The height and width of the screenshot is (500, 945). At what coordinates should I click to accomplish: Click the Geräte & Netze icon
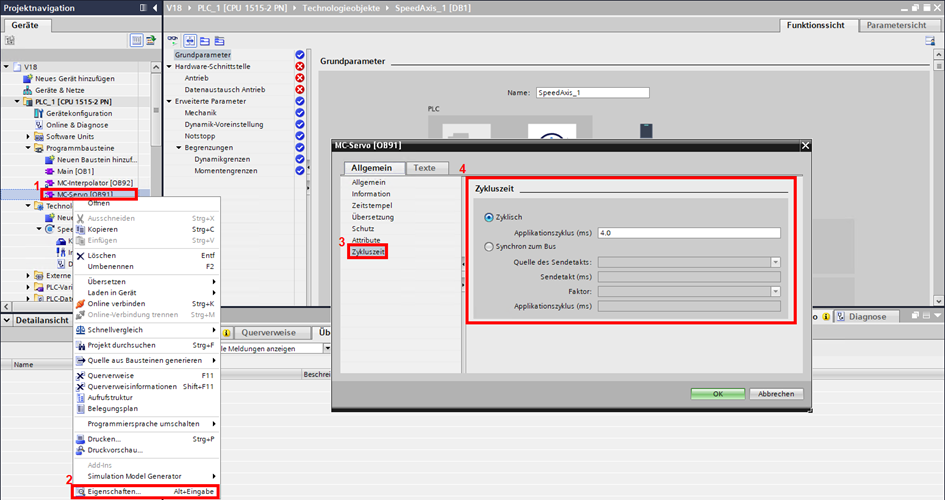pyautogui.click(x=27, y=90)
